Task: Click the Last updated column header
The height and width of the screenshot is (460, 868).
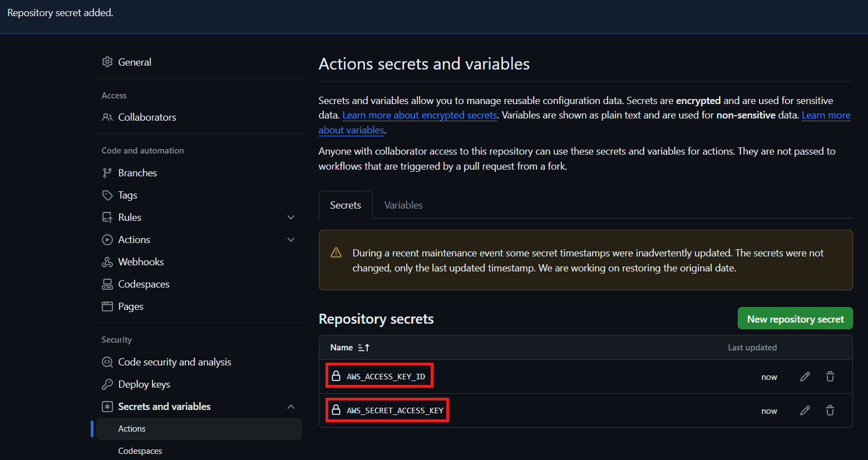Action: (x=752, y=348)
